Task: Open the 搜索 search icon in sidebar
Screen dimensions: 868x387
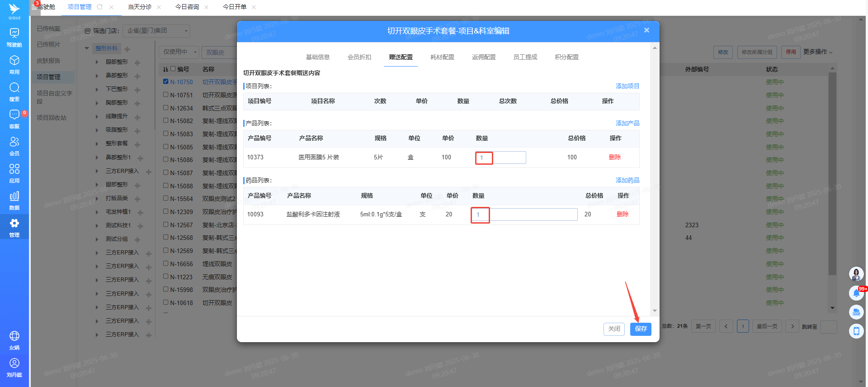Action: (14, 88)
